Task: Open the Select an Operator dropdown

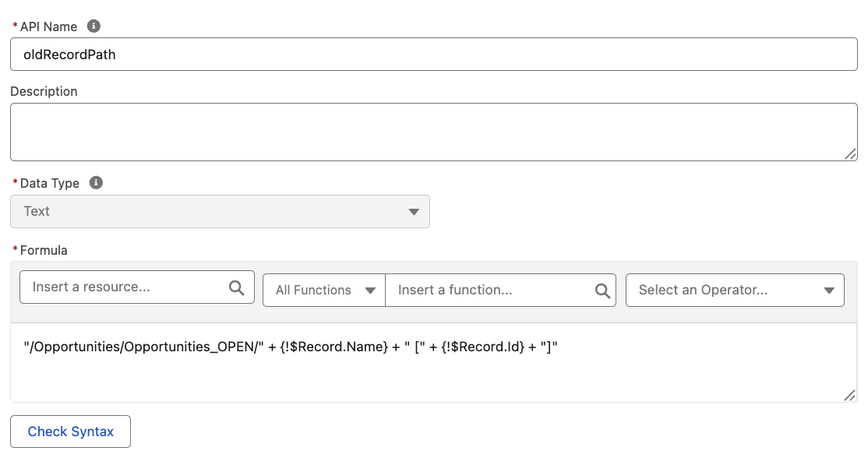Action: pos(734,291)
